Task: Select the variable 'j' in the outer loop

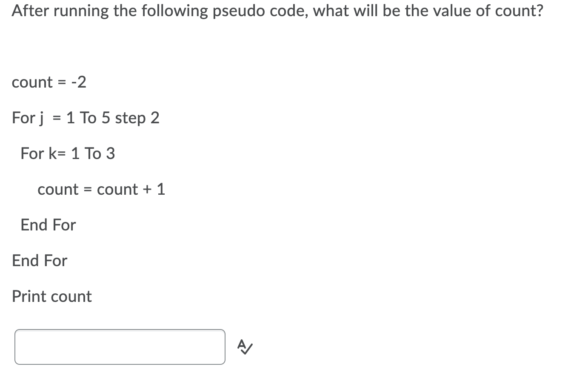Action: point(41,118)
